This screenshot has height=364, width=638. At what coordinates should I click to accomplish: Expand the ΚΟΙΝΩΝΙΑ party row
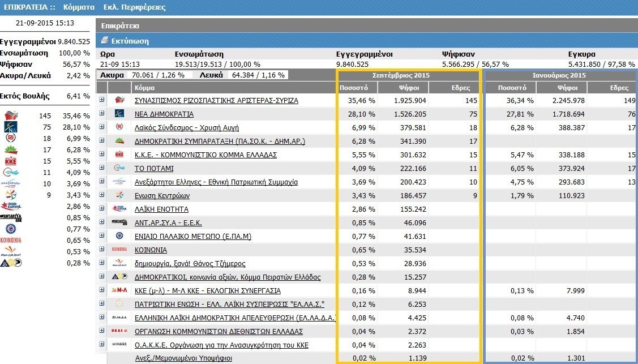coord(102,249)
